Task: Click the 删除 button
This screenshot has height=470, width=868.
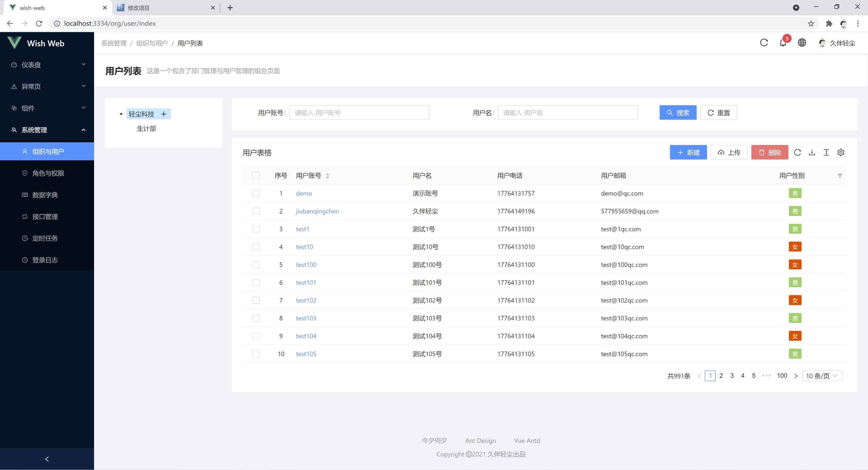Action: 770,152
